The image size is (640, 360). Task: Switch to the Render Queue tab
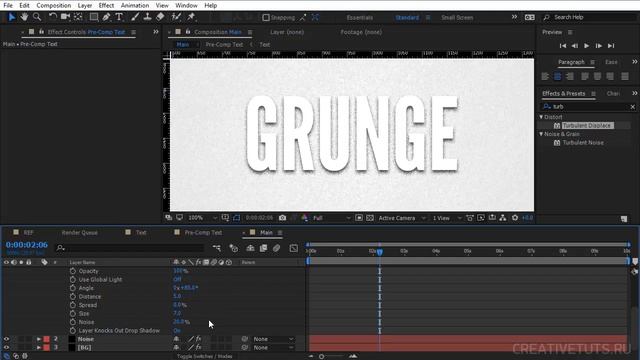(x=80, y=233)
